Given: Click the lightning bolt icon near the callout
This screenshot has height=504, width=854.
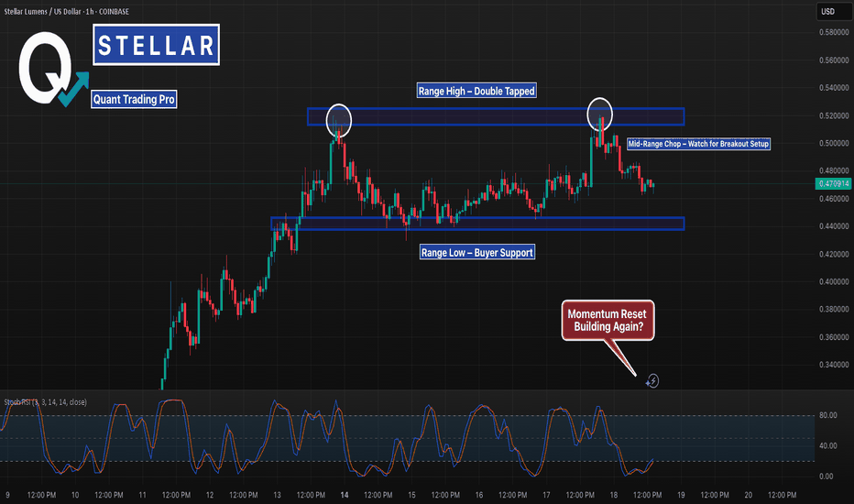Looking at the screenshot, I should [652, 381].
